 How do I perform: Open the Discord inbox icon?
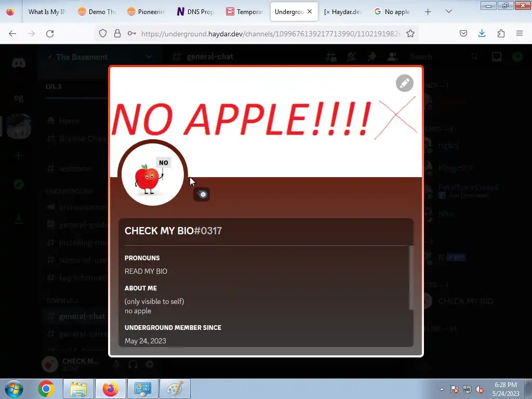click(x=497, y=57)
